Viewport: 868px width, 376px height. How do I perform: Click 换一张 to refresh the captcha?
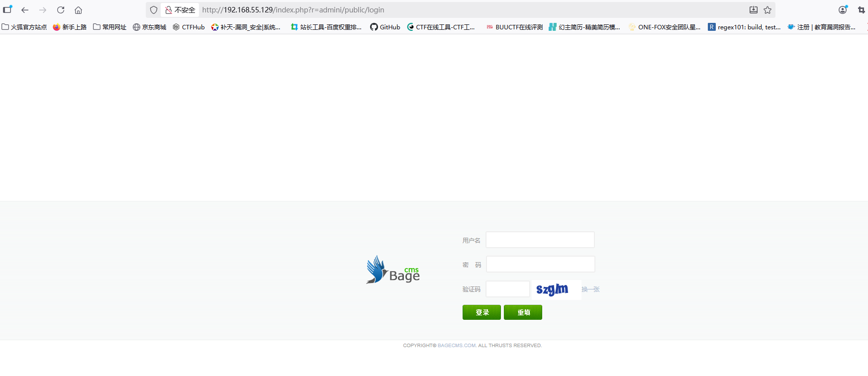click(590, 289)
